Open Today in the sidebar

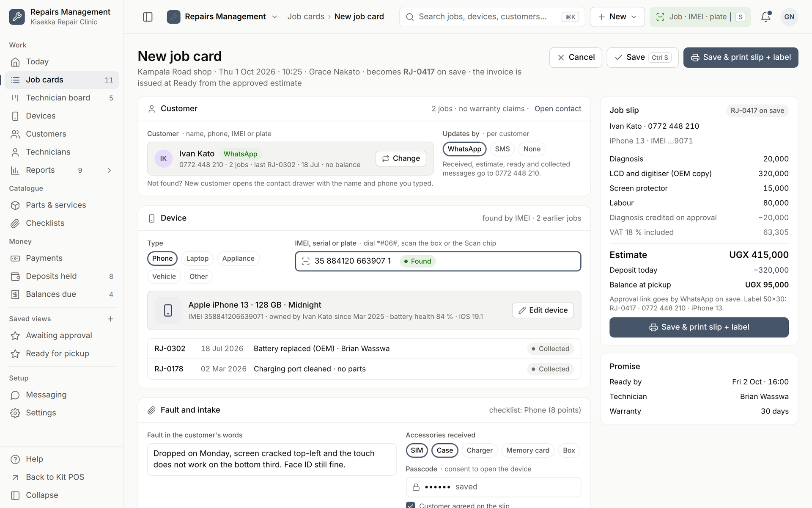point(62,62)
